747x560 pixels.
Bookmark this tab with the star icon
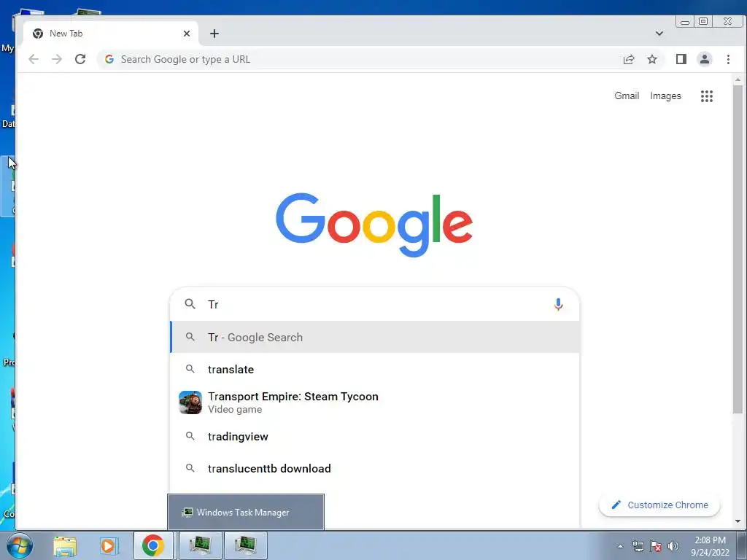click(652, 59)
